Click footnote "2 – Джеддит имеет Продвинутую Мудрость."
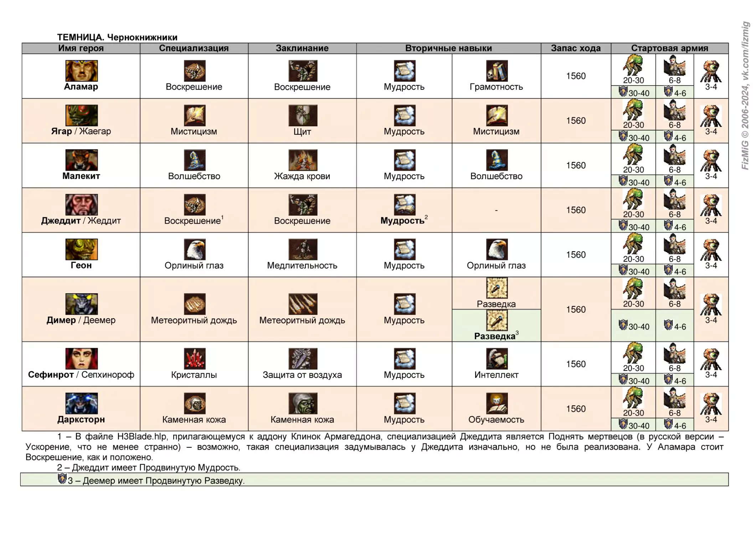This screenshot has width=756, height=535. (149, 468)
